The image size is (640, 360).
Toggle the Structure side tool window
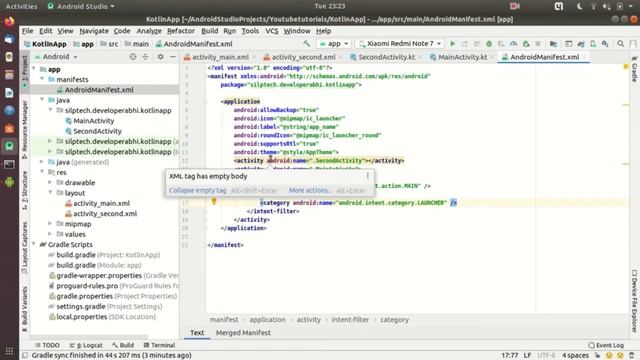24,190
